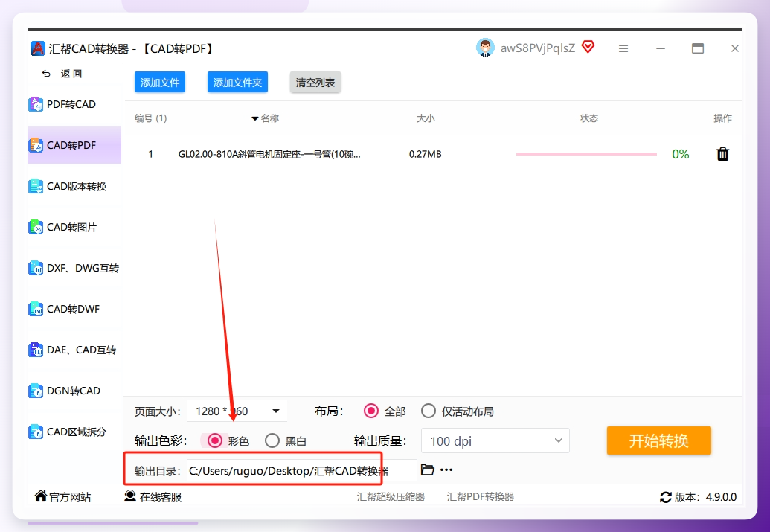The width and height of the screenshot is (770, 532).
Task: Click the three-dots browse button
Action: [446, 470]
